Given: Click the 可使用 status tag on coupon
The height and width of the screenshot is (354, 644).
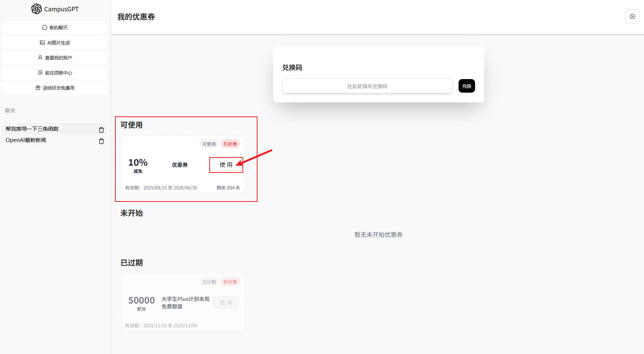Looking at the screenshot, I should coord(209,144).
